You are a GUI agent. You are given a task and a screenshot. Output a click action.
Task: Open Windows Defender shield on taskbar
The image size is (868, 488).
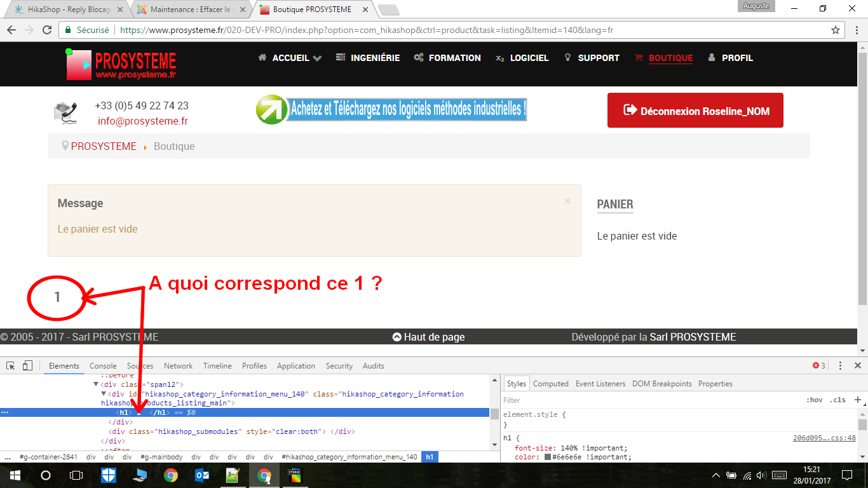[x=109, y=475]
